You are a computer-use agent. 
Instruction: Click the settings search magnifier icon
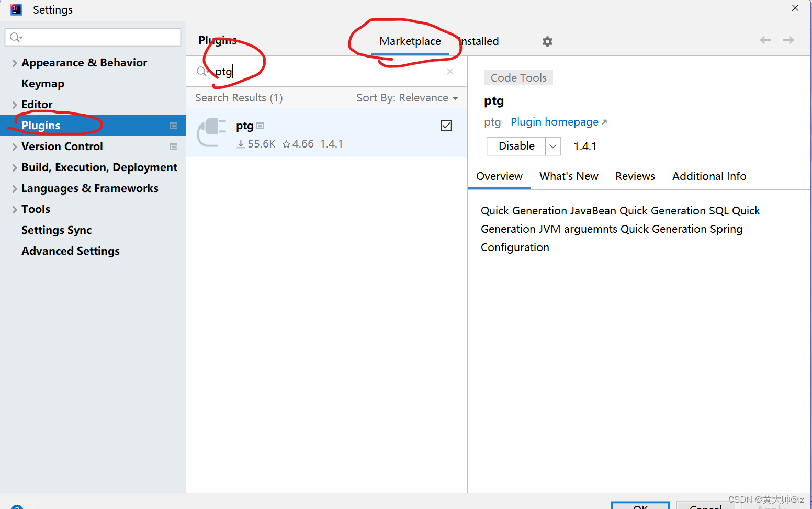(x=16, y=37)
